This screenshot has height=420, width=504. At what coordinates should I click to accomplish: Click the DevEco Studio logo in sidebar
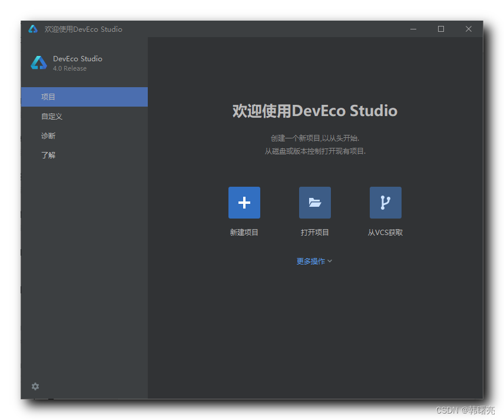(x=39, y=63)
